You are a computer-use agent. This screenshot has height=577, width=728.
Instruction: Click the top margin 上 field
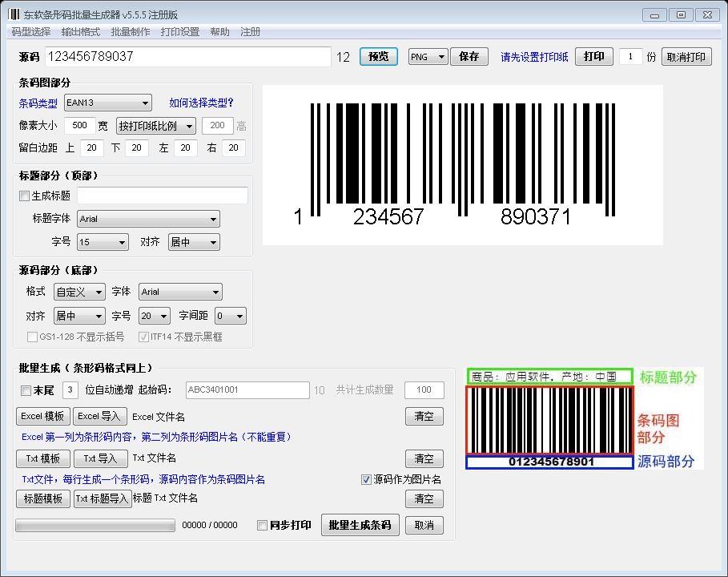[92, 147]
